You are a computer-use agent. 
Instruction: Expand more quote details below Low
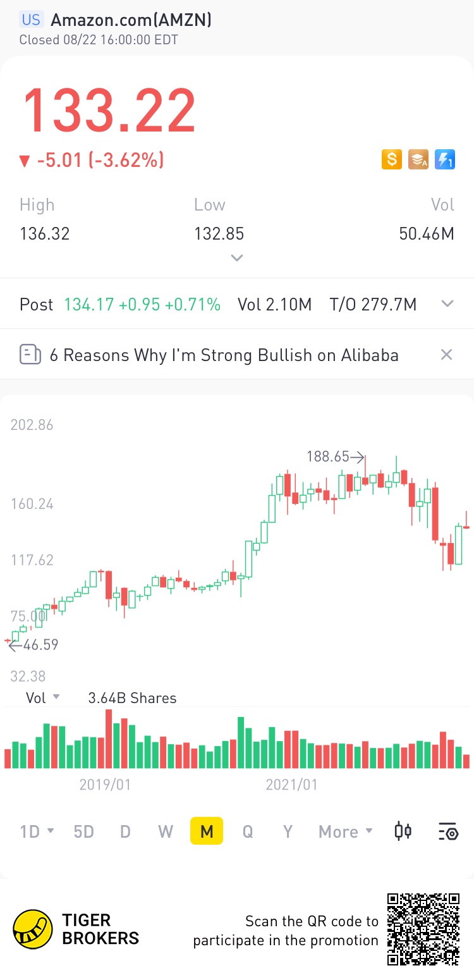point(237,258)
